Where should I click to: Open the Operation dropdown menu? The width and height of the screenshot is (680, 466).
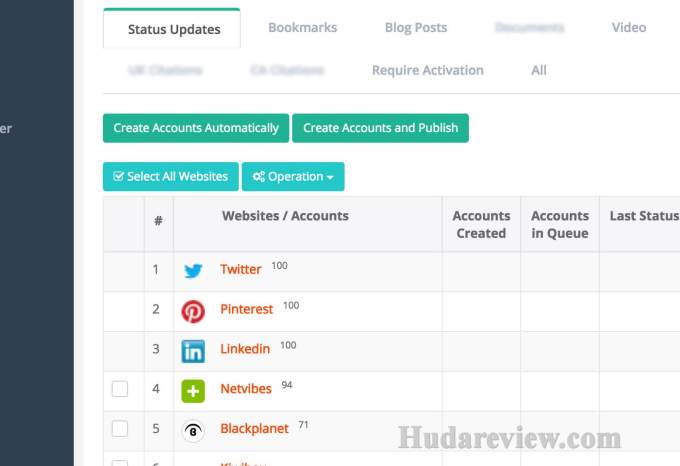(293, 176)
